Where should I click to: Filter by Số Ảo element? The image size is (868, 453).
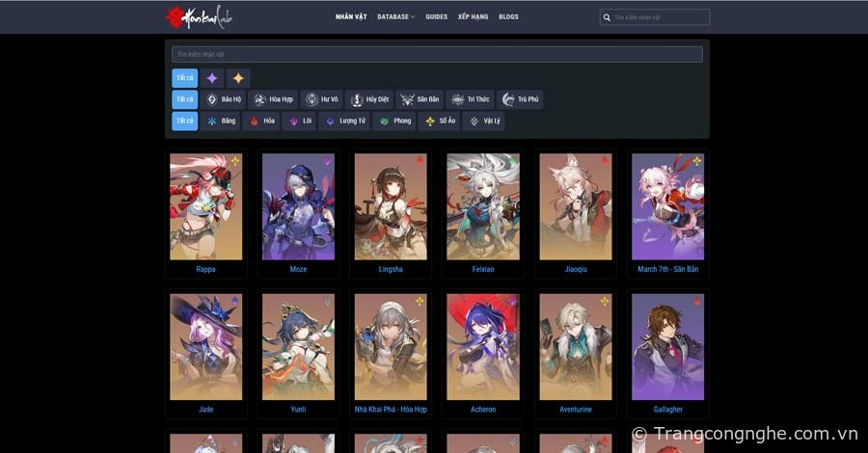click(x=440, y=120)
